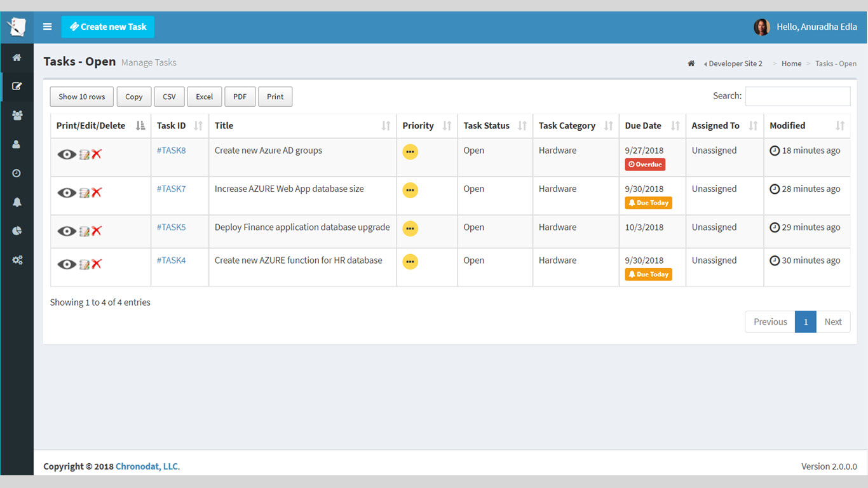Click the red Overdue badge on #TASK8
The image size is (868, 488).
pos(645,165)
